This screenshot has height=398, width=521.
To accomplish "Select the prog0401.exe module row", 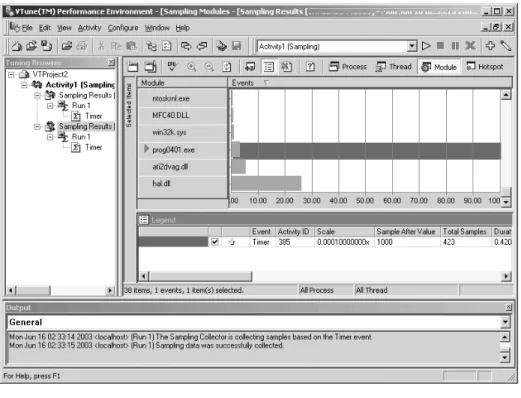I will pyautogui.click(x=183, y=150).
